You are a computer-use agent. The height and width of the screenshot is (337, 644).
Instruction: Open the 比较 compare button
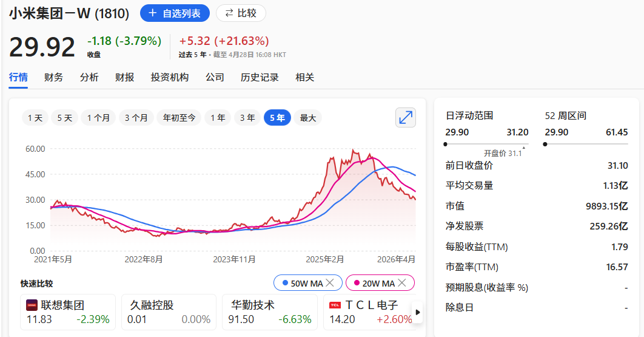pyautogui.click(x=241, y=13)
